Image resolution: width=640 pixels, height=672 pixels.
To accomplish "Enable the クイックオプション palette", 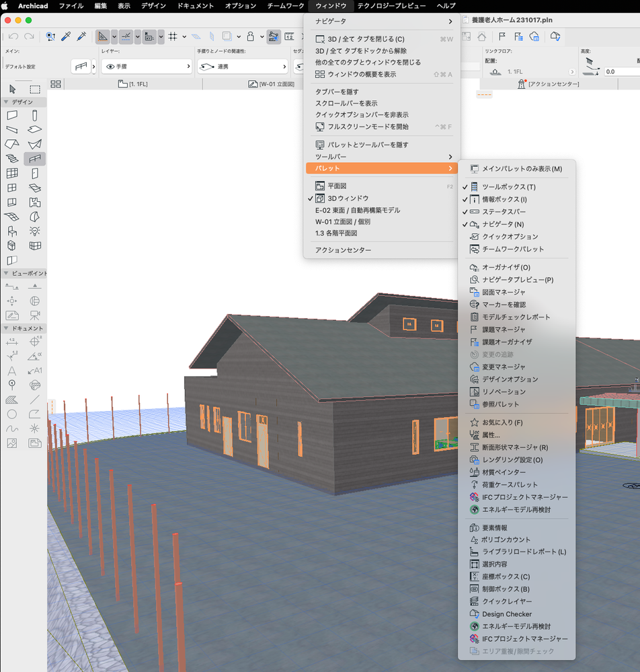I will click(x=516, y=237).
